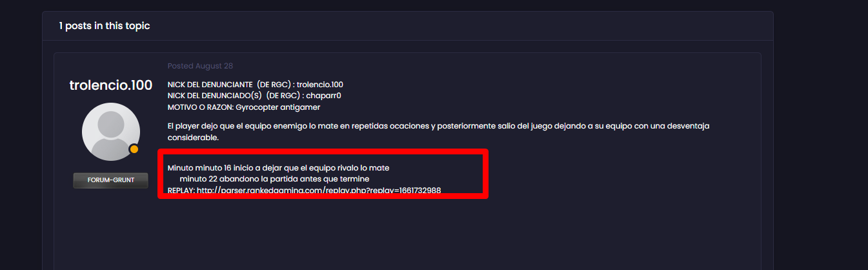Click the orange status dot on avatar
Screen dimensions: 868x270
[x=134, y=149]
